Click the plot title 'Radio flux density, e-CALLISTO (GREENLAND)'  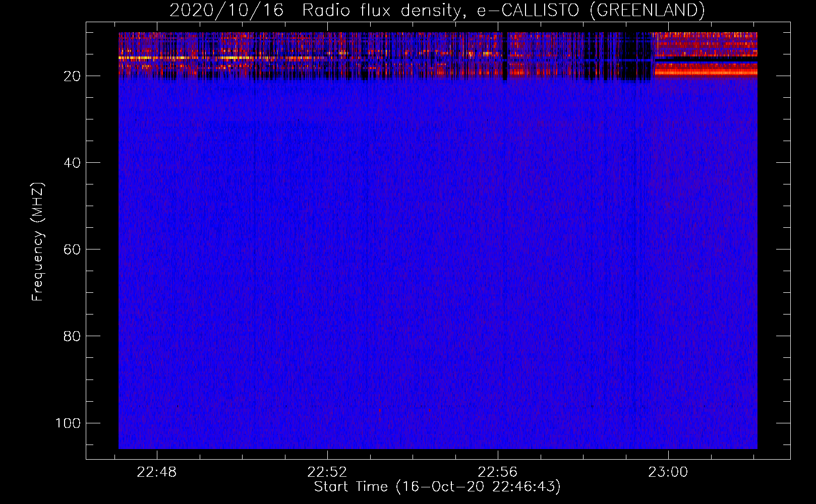503,10
